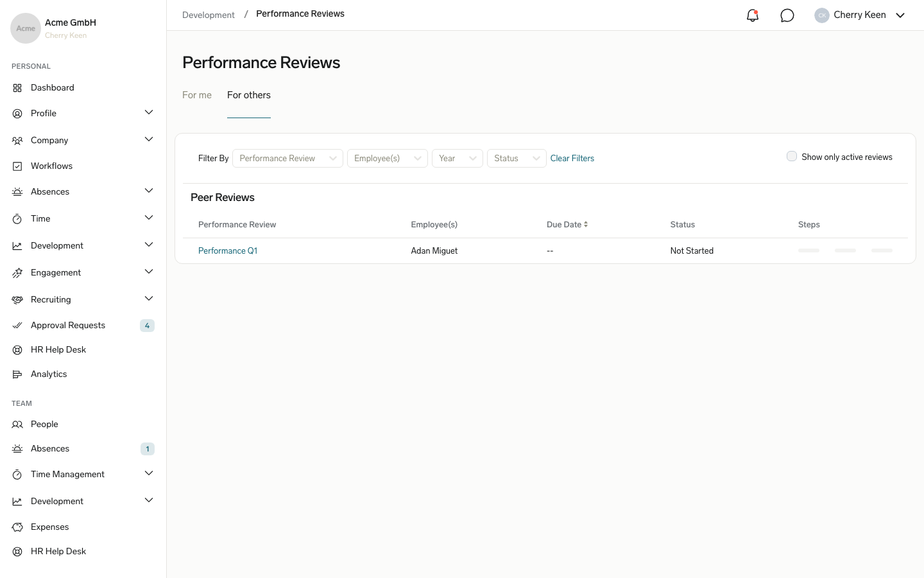This screenshot has width=924, height=578.
Task: Click the first Steps progress bar segment
Action: click(809, 250)
